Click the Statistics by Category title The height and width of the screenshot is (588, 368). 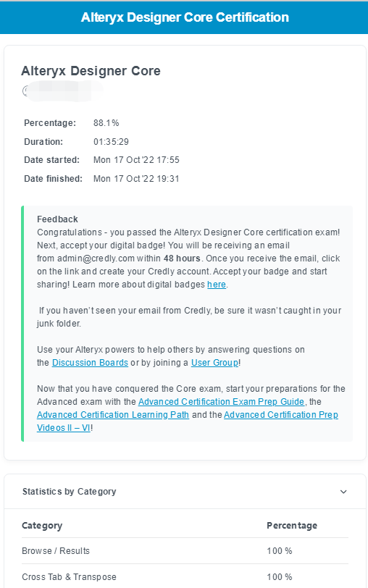point(70,492)
